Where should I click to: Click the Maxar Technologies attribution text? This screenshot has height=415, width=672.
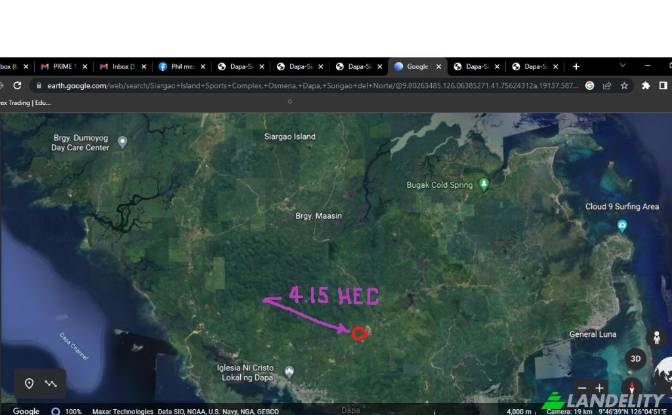[123, 411]
